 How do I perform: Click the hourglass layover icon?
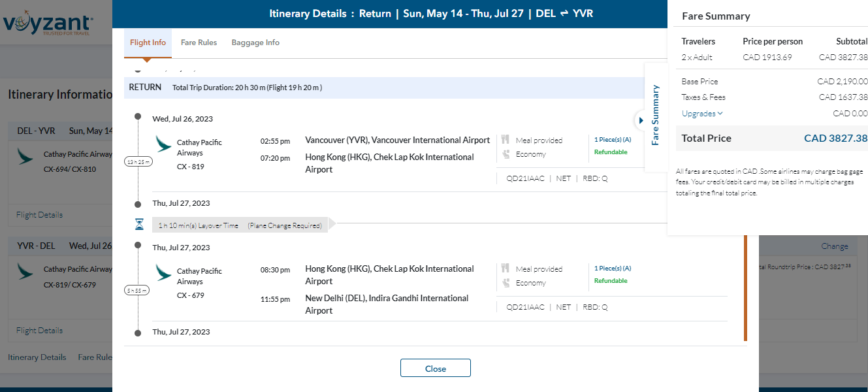click(138, 225)
